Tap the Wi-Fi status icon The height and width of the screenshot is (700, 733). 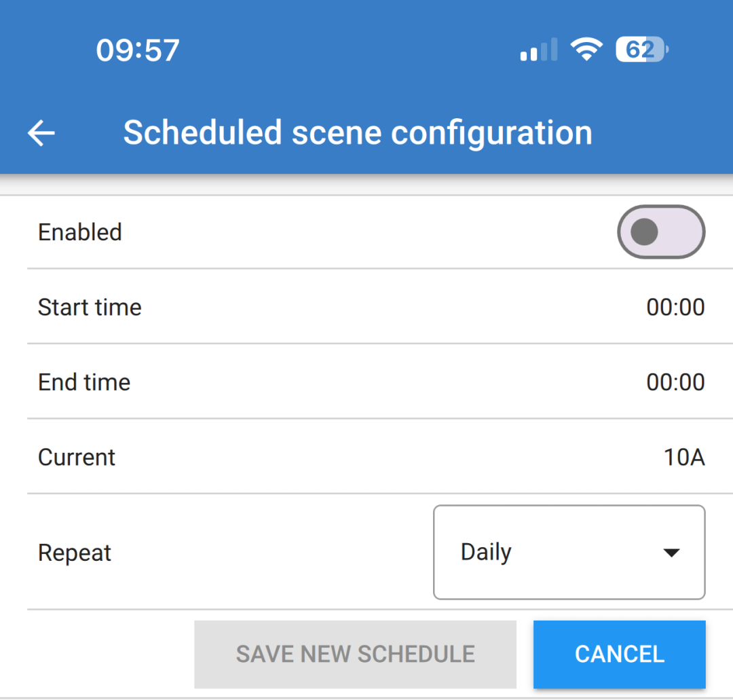586,50
